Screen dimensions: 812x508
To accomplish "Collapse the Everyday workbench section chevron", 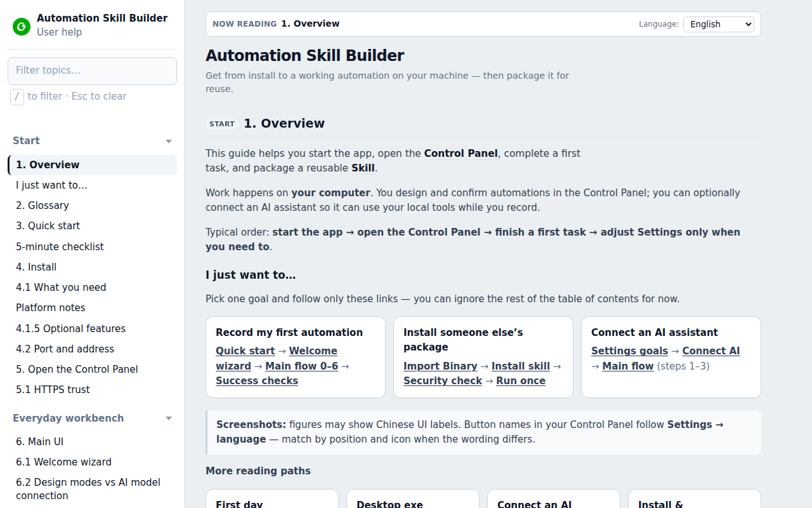I will [x=169, y=418].
